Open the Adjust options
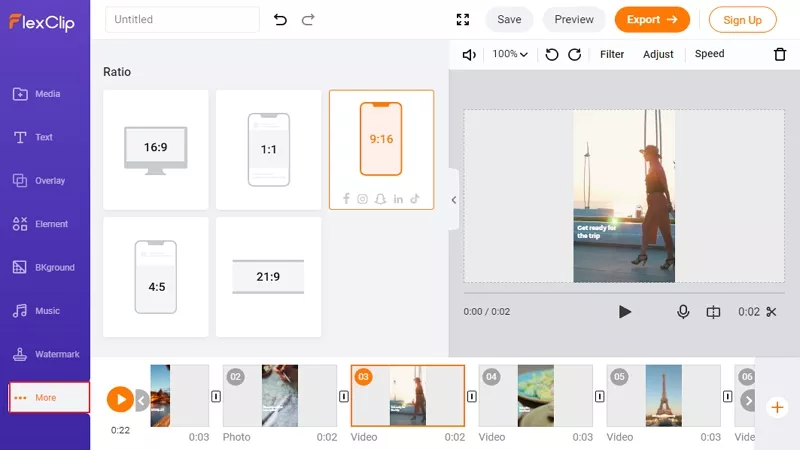800x450 pixels. tap(658, 54)
